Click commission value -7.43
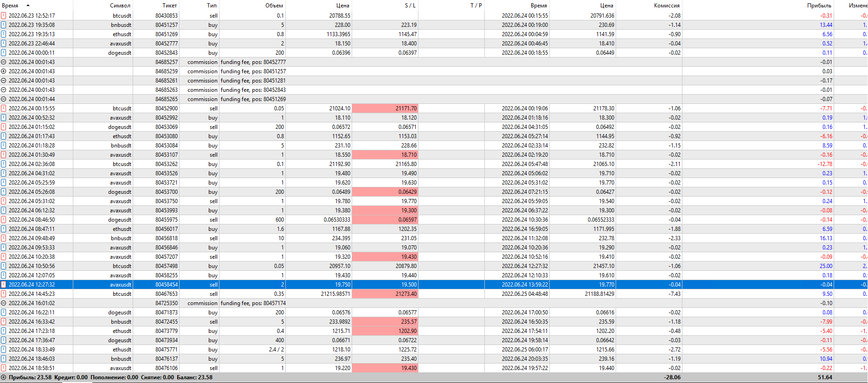The width and height of the screenshot is (868, 383). (x=675, y=294)
